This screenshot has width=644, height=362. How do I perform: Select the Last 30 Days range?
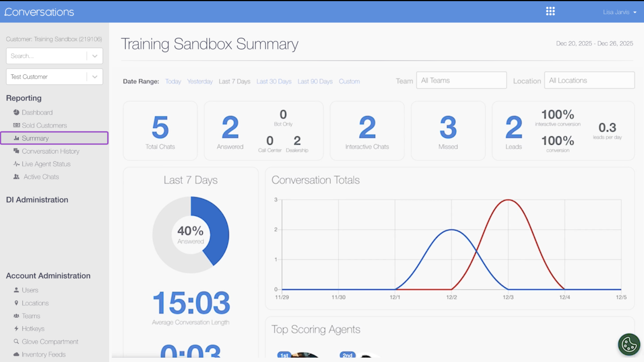coord(274,81)
